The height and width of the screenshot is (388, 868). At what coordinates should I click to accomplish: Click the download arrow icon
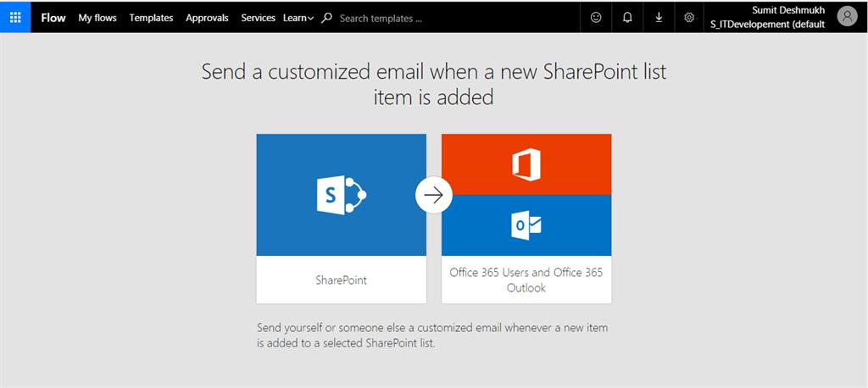point(659,17)
